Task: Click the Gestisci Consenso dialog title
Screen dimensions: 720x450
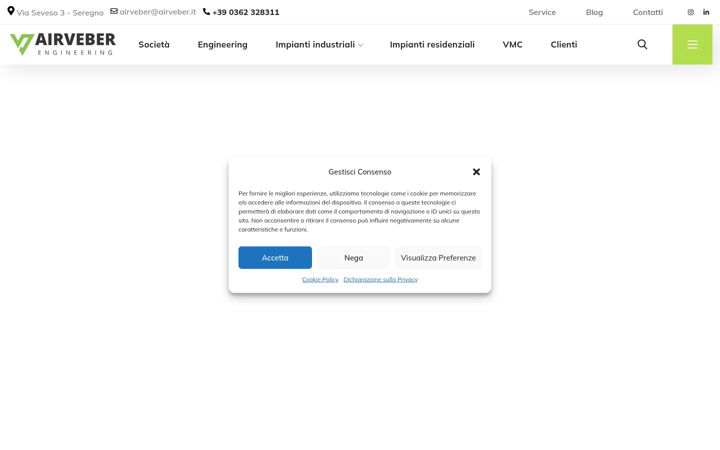Action: pos(360,172)
